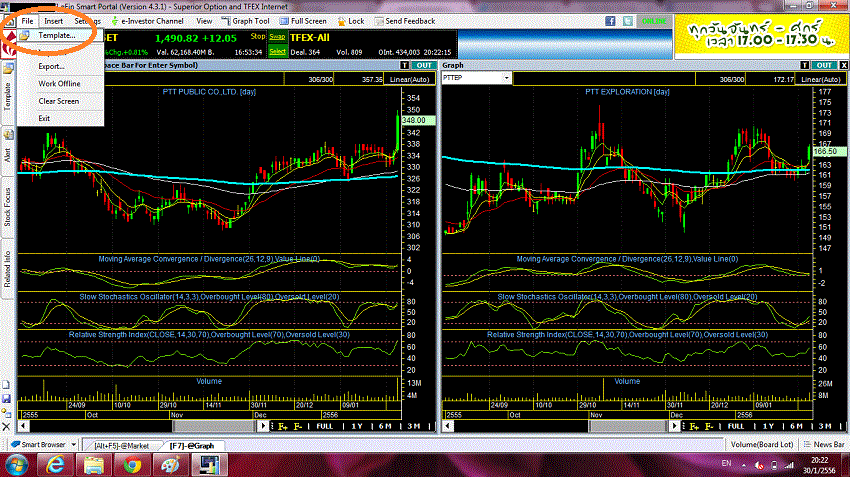Click the F- zoom icon on the PTTEP chart
850x477 pixels.
coord(709,427)
